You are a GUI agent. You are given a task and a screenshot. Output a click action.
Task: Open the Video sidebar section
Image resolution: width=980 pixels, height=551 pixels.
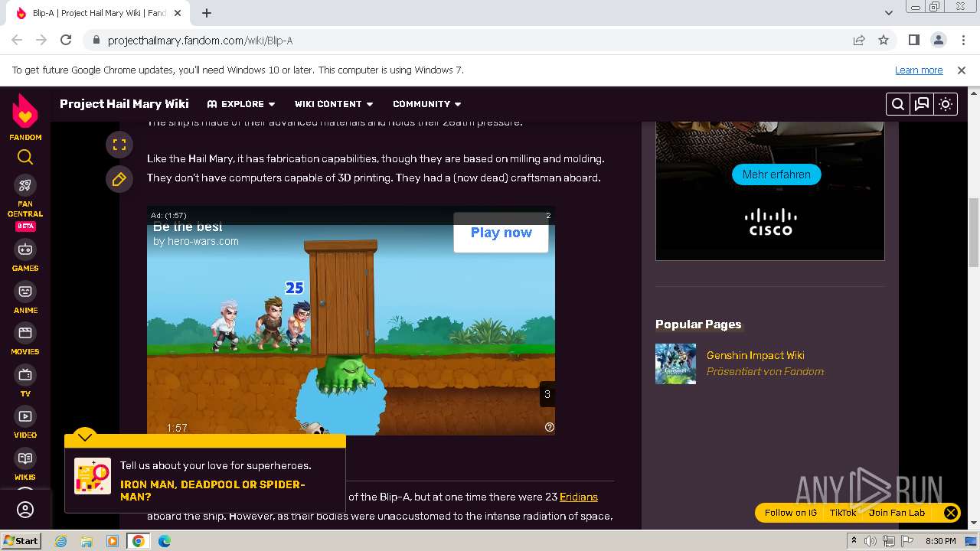pos(25,423)
